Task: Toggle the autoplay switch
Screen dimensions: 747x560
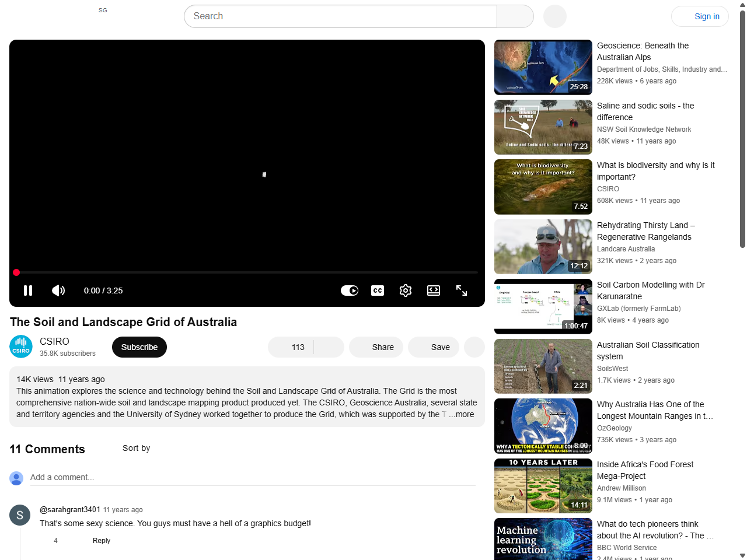Action: [x=350, y=290]
